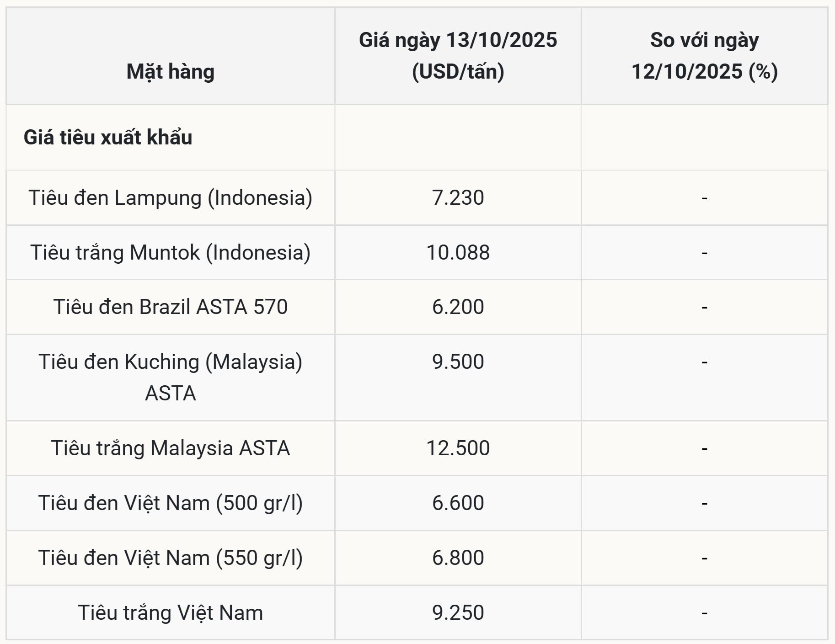835x644 pixels.
Task: Select the 'Tiêu trắng Muntok (Indonesia)' cell
Action: 170,252
